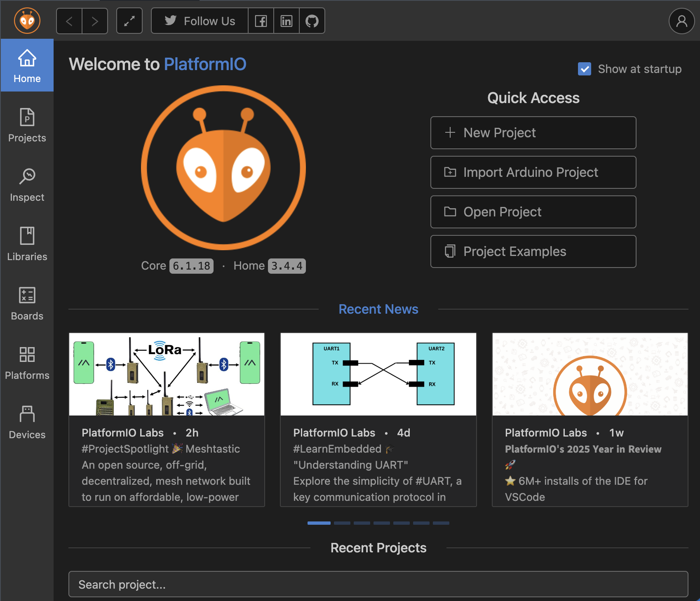This screenshot has height=601, width=700.
Task: Open the Understanding UART news thumbnail
Action: tap(378, 374)
